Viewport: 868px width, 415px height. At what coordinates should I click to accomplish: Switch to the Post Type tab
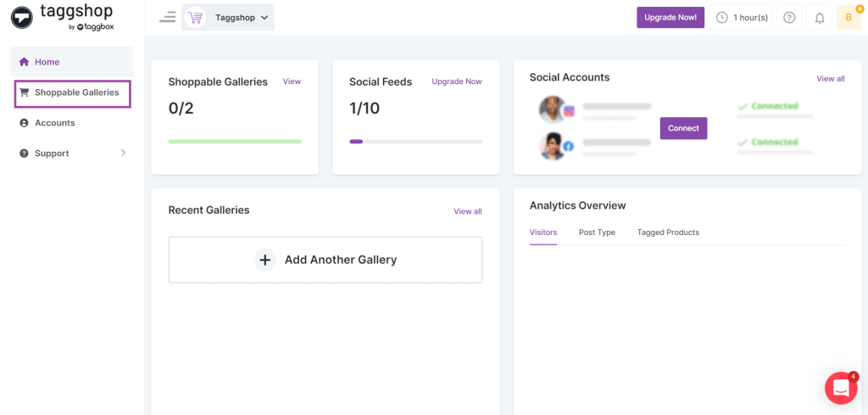tap(597, 233)
